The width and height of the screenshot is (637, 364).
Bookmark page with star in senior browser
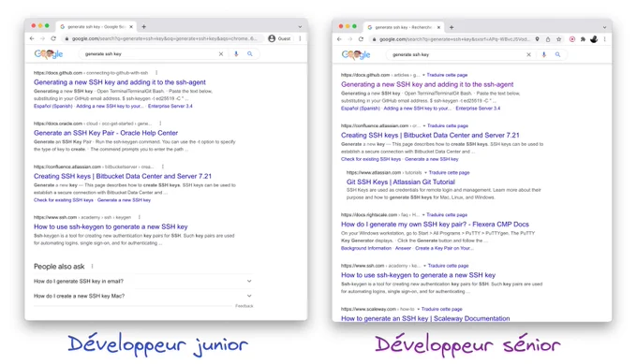point(559,39)
